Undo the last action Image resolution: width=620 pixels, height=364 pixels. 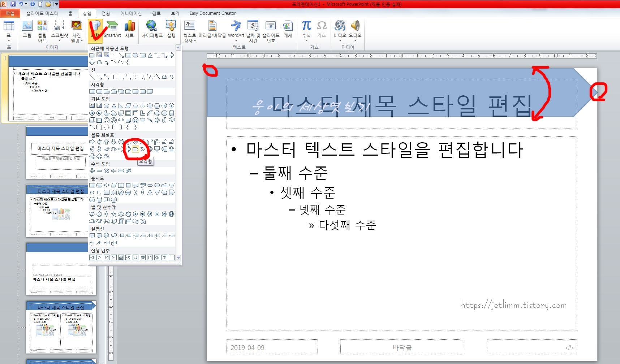(x=21, y=4)
